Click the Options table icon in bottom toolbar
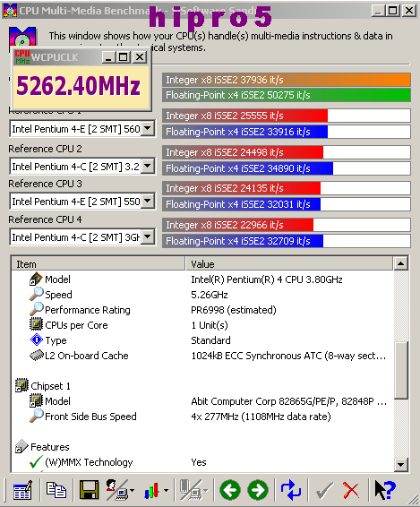The image size is (420, 507). point(22,490)
